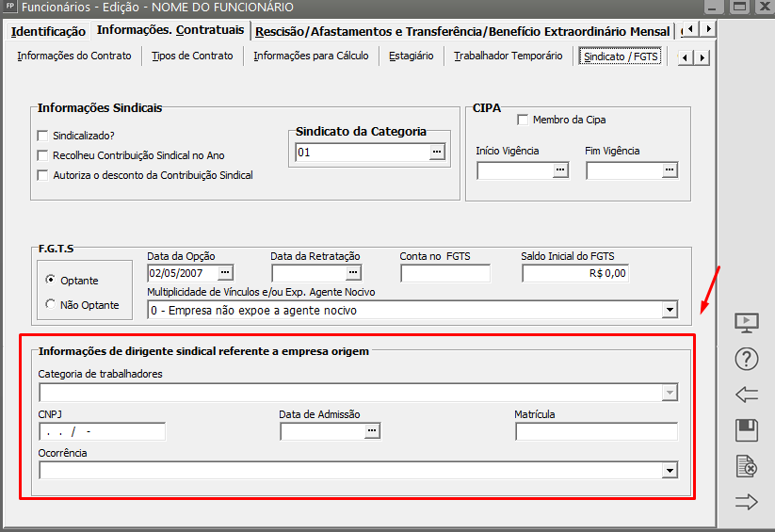775x532 pixels.
Task: Open Data da Retratação date picker
Action: pos(352,272)
